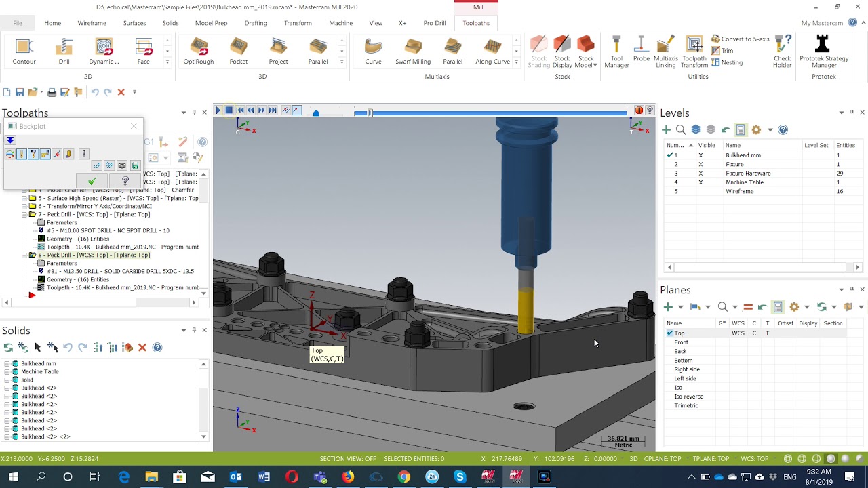Screen dimensions: 868x488
Task: Toggle visibility of Bulkhead mm level
Action: click(701, 155)
